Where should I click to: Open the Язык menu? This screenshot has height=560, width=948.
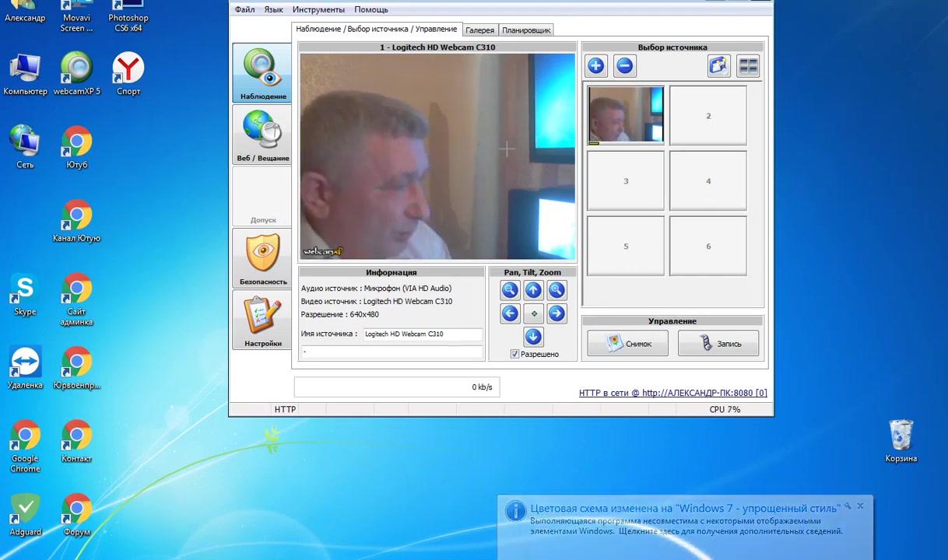click(x=273, y=9)
